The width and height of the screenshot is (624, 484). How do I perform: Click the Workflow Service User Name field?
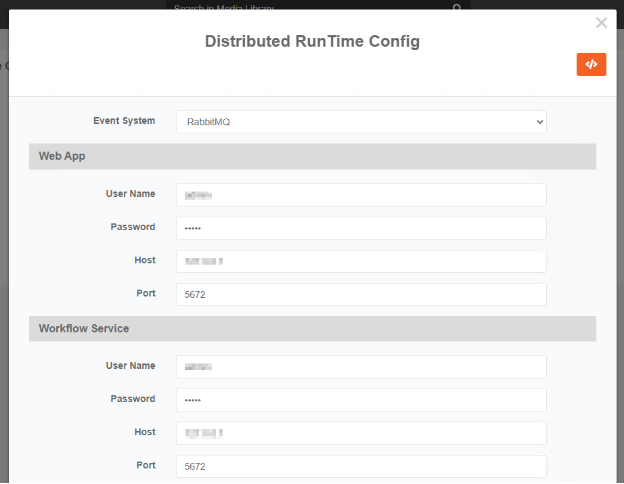point(361,367)
